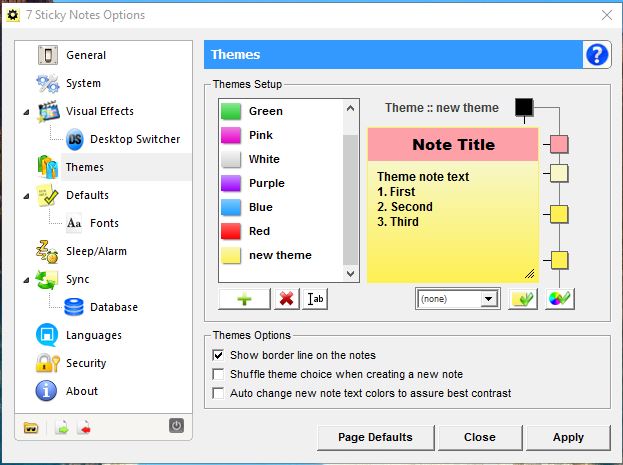Click the 7 Sticky Notes gear title icon
This screenshot has height=465, width=623.
point(13,15)
